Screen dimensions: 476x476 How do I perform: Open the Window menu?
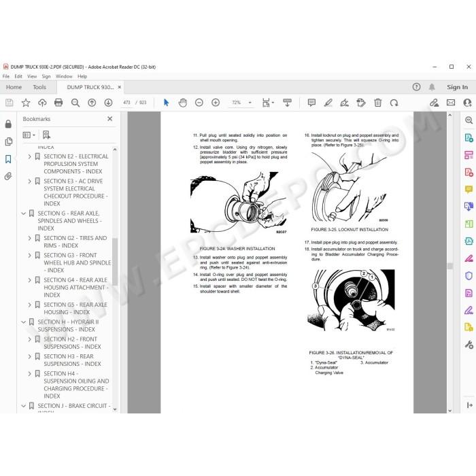pyautogui.click(x=64, y=76)
